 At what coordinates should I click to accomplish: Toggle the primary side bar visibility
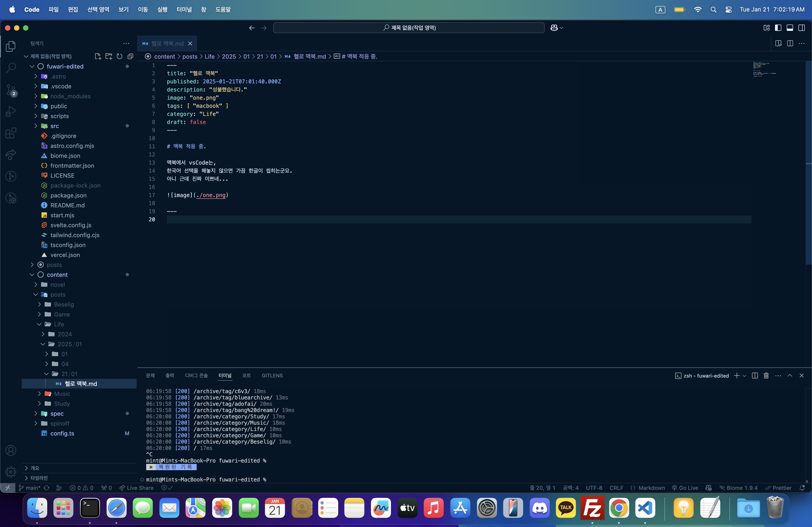click(778, 27)
